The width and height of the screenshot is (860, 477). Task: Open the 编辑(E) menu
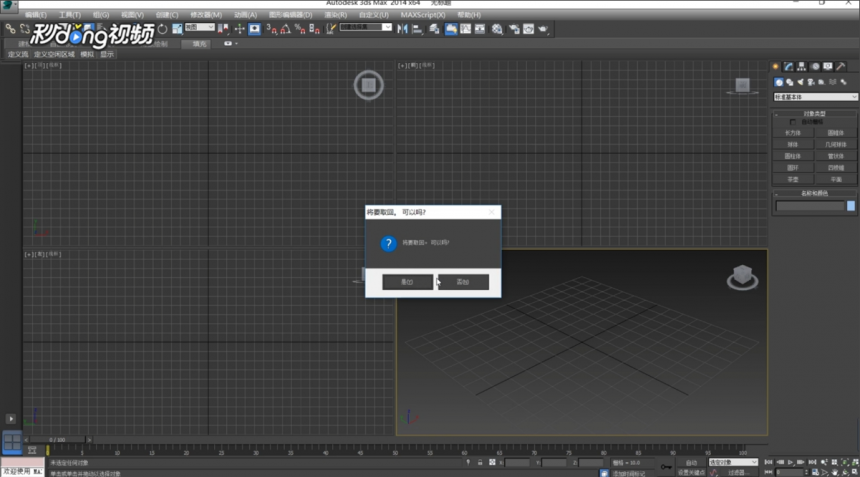pyautogui.click(x=36, y=15)
